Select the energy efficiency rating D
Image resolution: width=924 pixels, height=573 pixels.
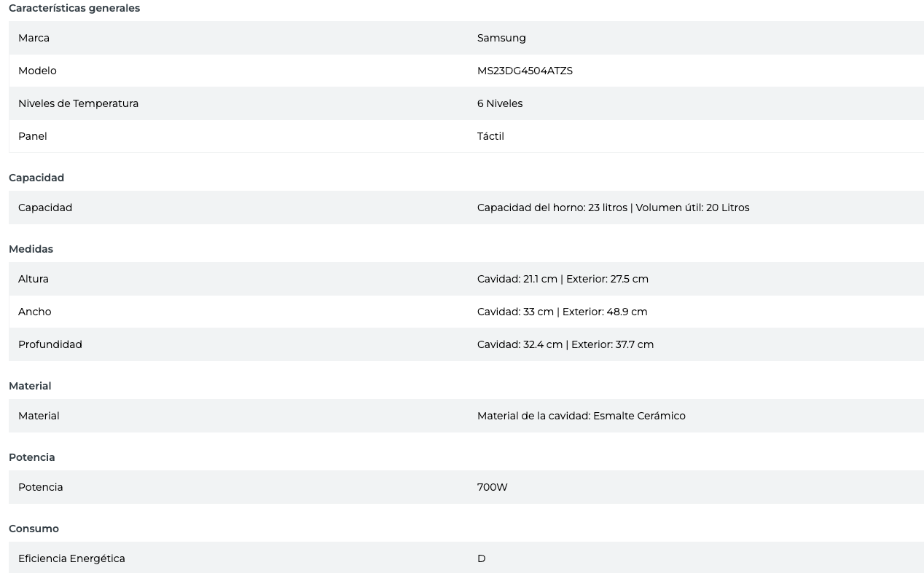tap(482, 558)
